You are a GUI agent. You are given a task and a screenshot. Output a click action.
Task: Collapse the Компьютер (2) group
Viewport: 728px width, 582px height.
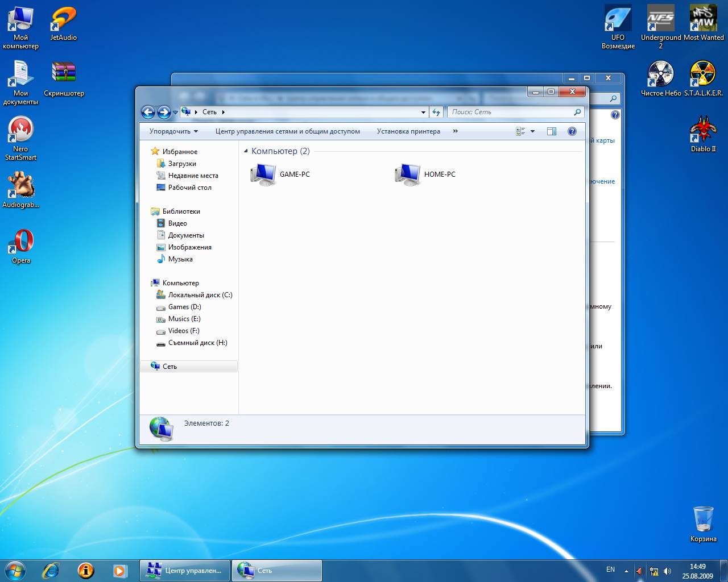point(246,151)
